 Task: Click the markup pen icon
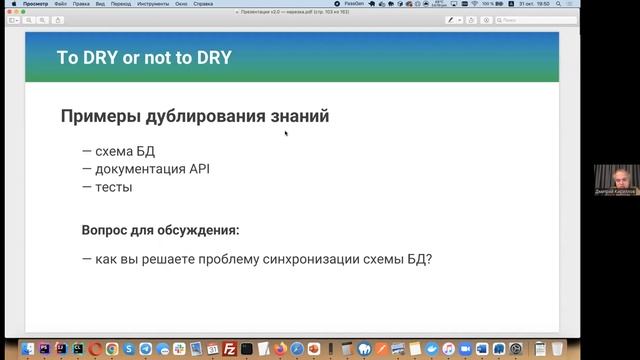pyautogui.click(x=451, y=20)
